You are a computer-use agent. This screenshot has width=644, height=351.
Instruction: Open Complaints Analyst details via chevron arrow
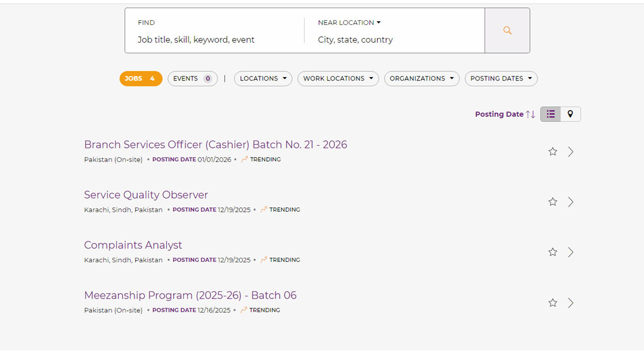570,252
